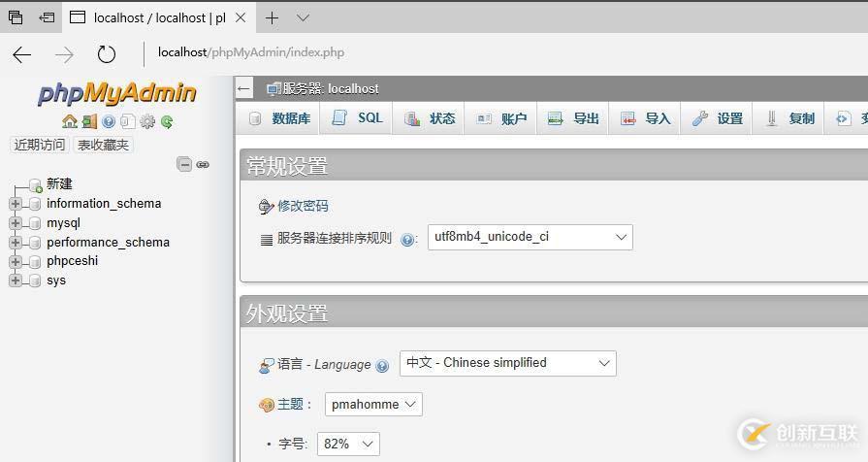Open the 账户 tab
Image resolution: width=868 pixels, height=462 pixels.
501,118
